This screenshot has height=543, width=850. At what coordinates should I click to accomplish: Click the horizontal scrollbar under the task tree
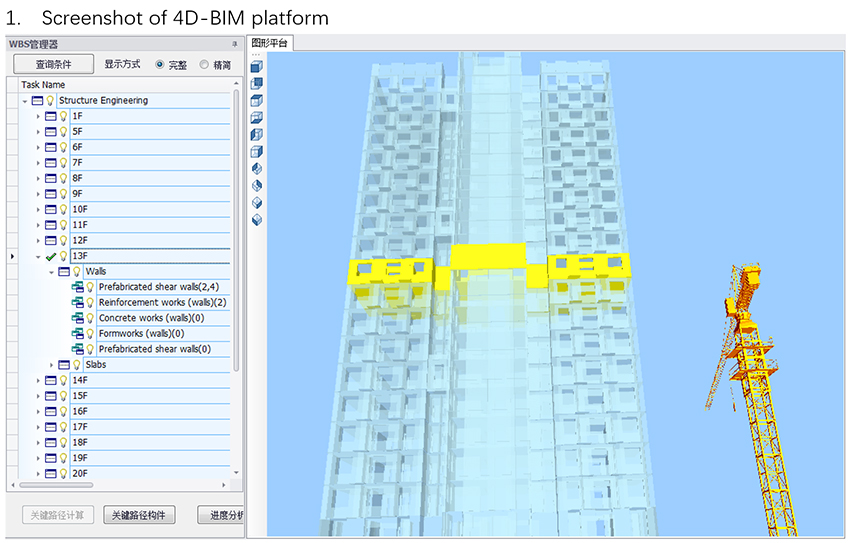[x=120, y=485]
